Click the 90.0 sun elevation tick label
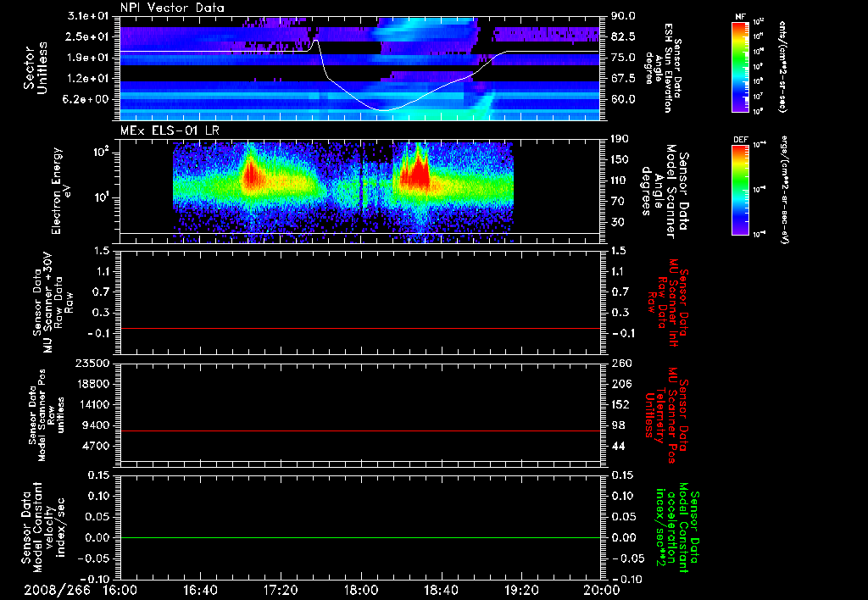The height and width of the screenshot is (600, 868). pyautogui.click(x=623, y=16)
